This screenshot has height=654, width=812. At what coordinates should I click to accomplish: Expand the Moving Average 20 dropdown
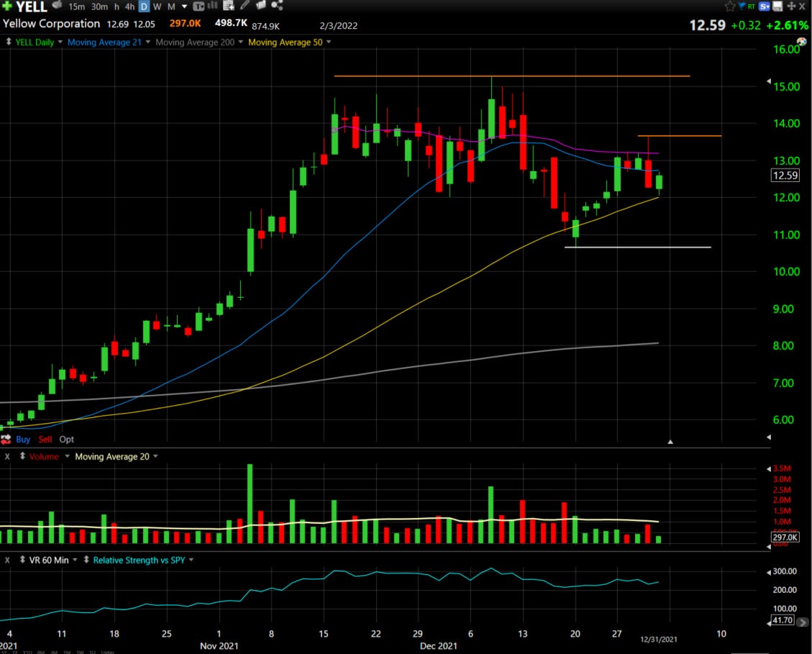click(x=155, y=457)
